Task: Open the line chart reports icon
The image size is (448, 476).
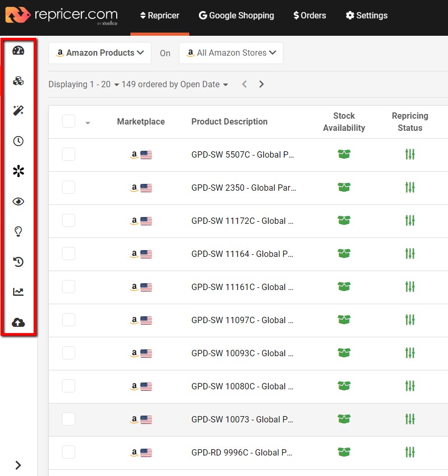Action: tap(18, 292)
